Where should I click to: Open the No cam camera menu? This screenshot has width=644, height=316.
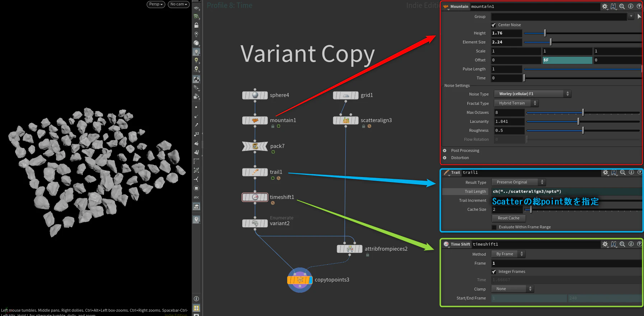[x=178, y=4]
